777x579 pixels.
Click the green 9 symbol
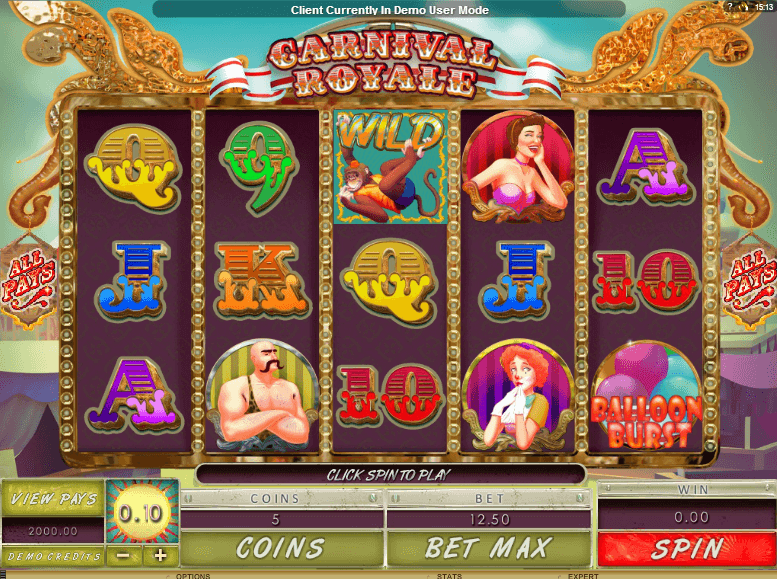pos(260,167)
